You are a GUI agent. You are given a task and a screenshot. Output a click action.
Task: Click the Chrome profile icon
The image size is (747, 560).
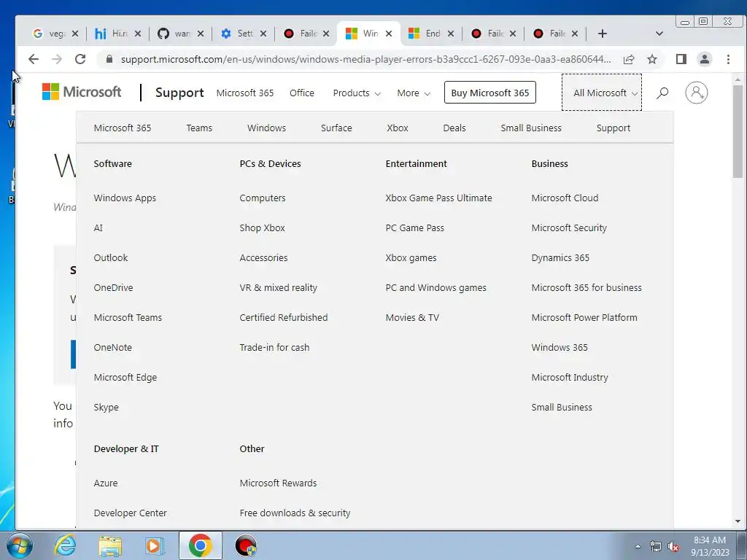tap(705, 59)
